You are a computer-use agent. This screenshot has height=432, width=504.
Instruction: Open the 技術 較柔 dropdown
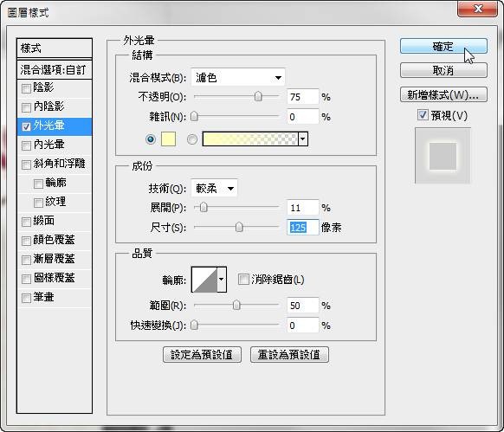214,188
